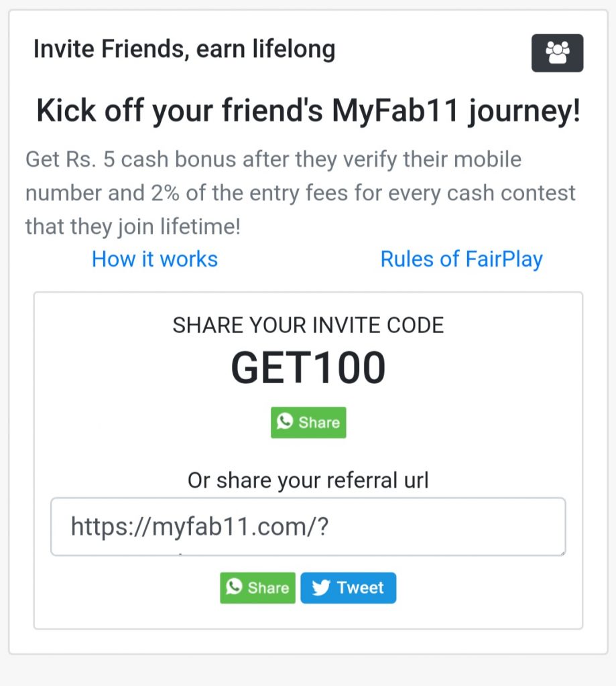Click the Kick off your friend's journey heading
Image resolution: width=616 pixels, height=686 pixels.
point(308,111)
